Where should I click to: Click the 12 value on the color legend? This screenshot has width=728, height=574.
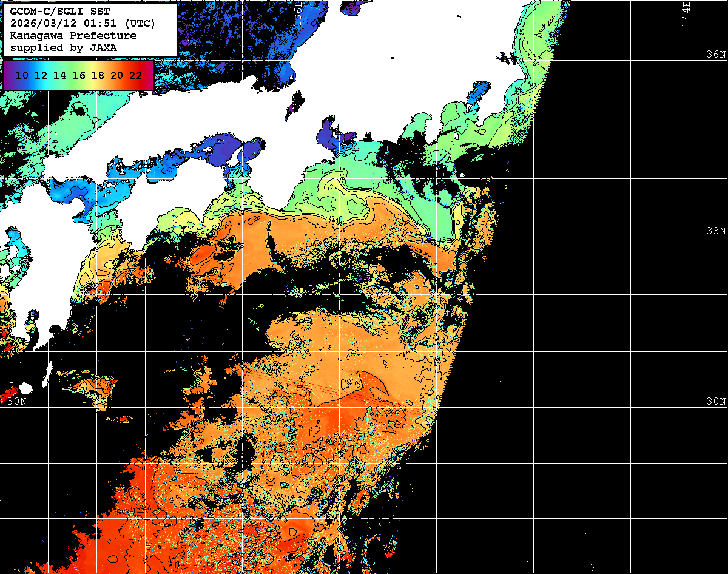[x=41, y=76]
